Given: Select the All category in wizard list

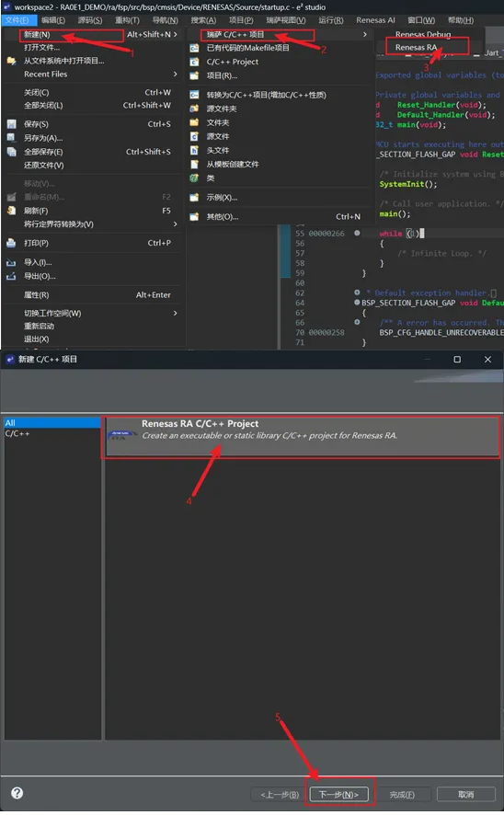Looking at the screenshot, I should click(x=52, y=423).
